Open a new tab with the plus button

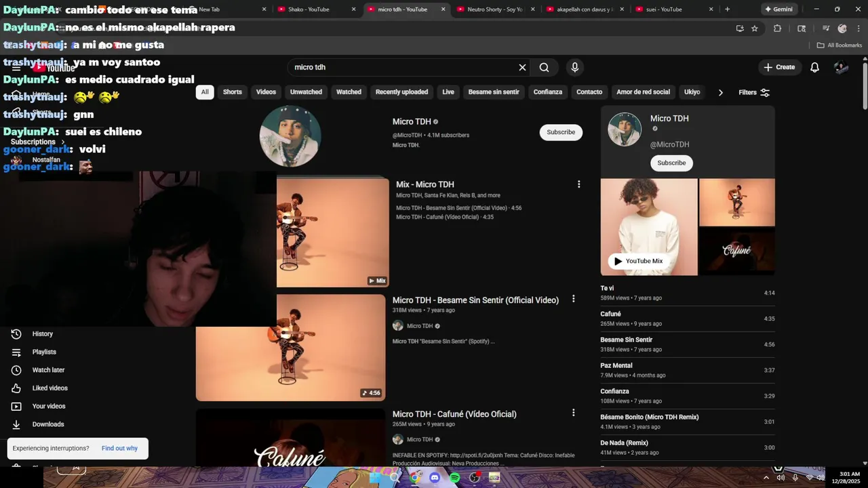[727, 9]
